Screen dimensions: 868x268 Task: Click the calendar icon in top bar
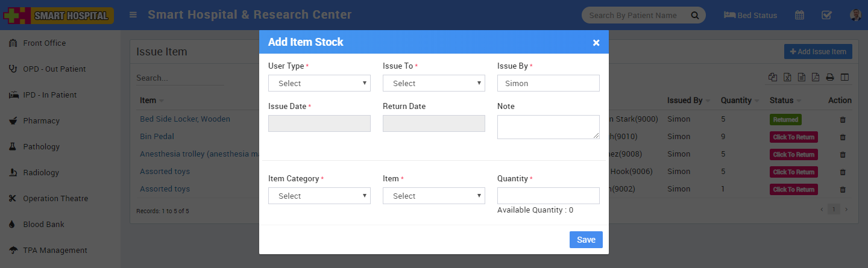coord(799,15)
